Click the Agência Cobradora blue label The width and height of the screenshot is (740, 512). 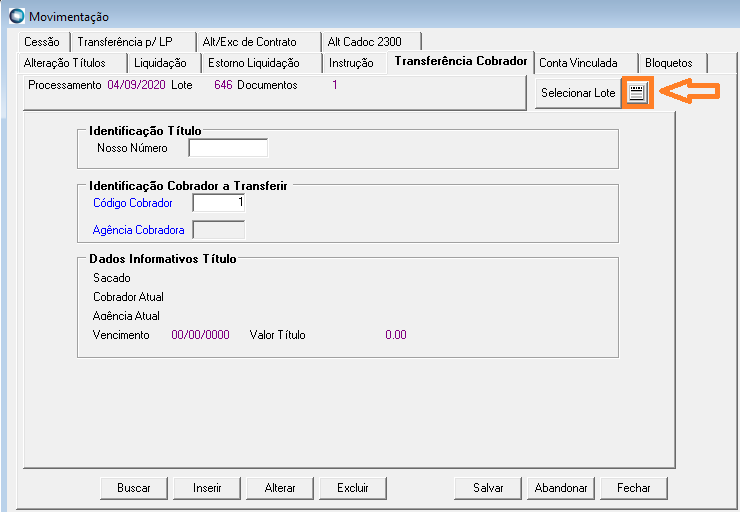[x=138, y=230]
